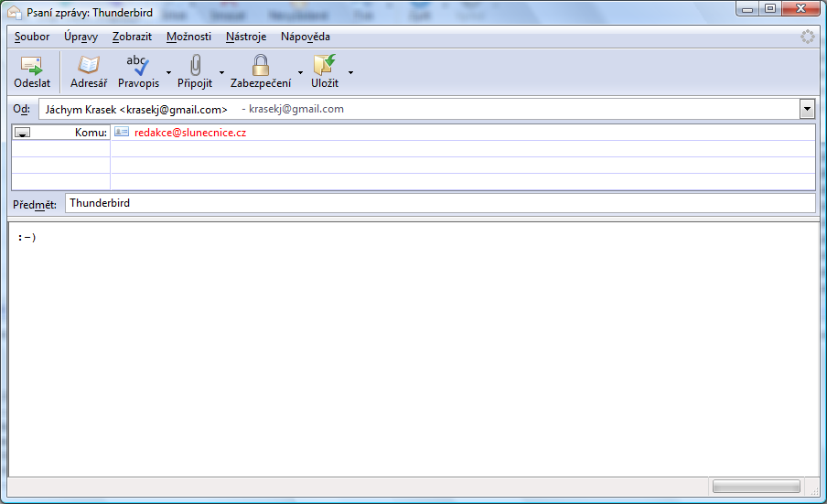Click the window resize grip in status bar

tap(814, 490)
